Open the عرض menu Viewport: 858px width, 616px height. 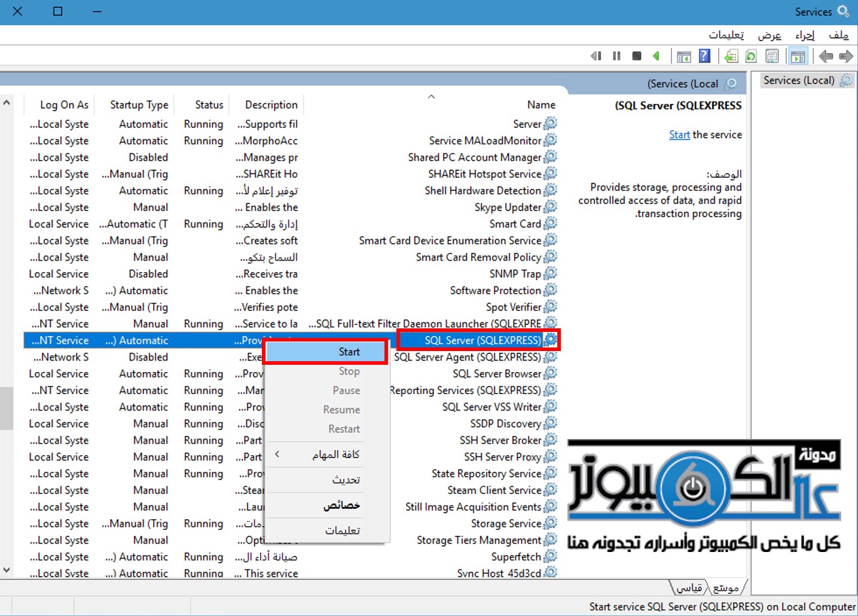pyautogui.click(x=770, y=35)
